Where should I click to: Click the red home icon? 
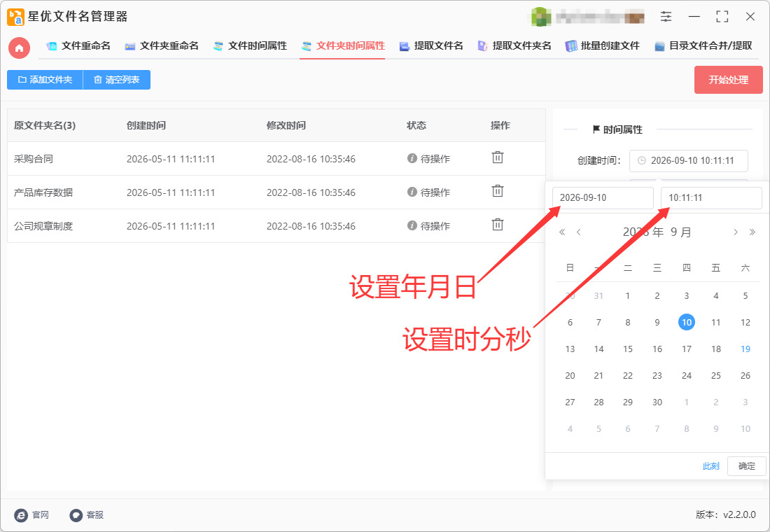click(19, 48)
